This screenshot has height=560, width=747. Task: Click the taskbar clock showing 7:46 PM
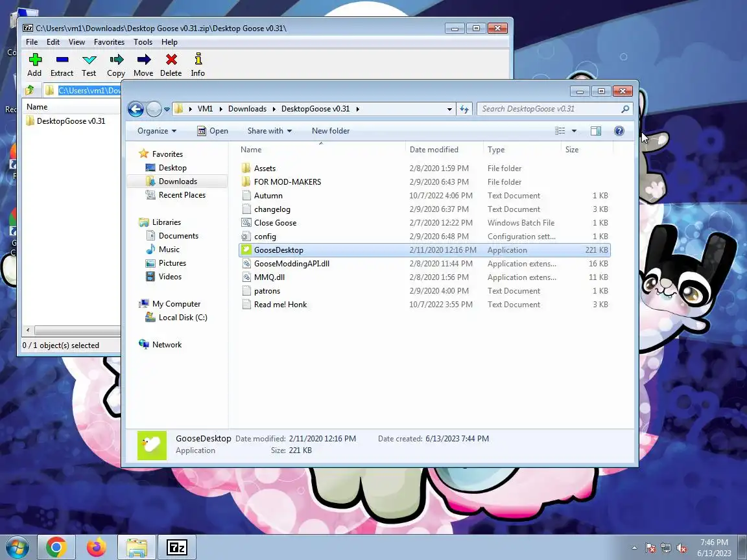click(714, 548)
